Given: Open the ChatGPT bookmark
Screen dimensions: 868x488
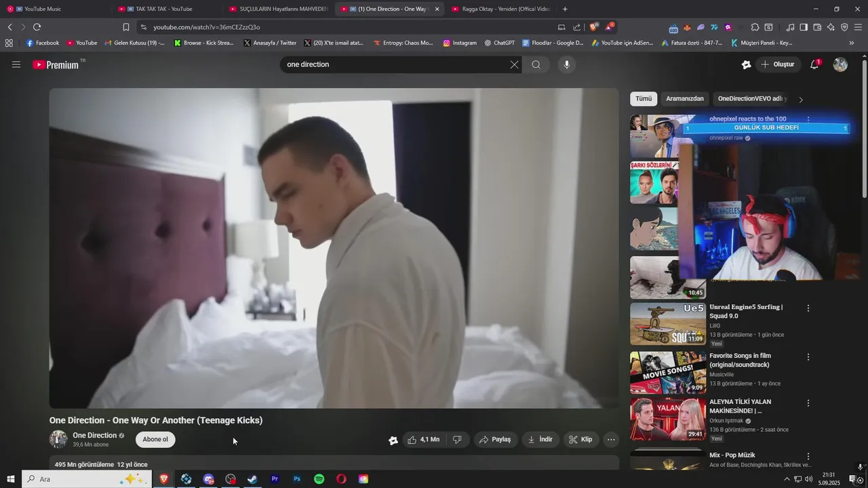Looking at the screenshot, I should click(x=500, y=43).
